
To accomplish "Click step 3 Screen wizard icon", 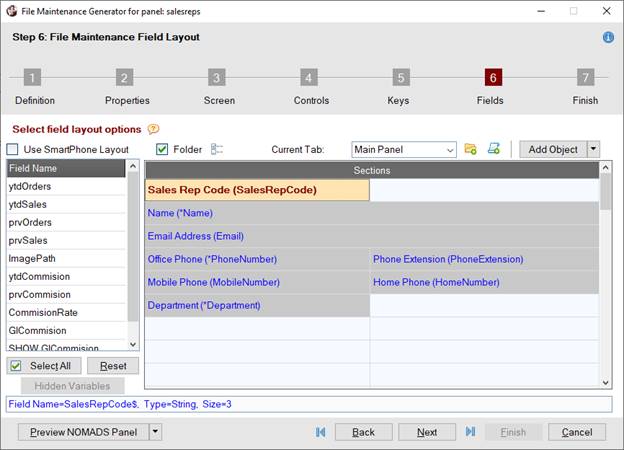I will (x=217, y=78).
